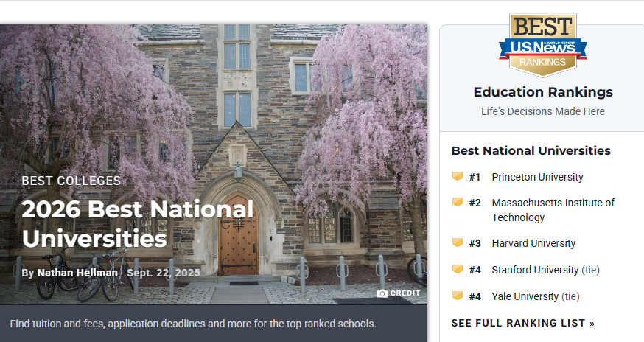Open the Princeton University link
This screenshot has height=342, width=644.
[x=537, y=177]
